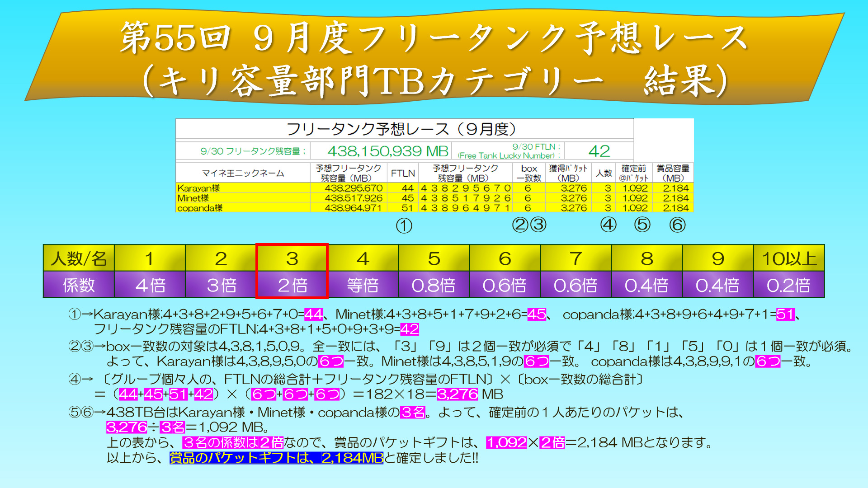Click the FTLN value 42 cell
Image resolution: width=868 pixels, height=488 pixels.
(x=599, y=151)
